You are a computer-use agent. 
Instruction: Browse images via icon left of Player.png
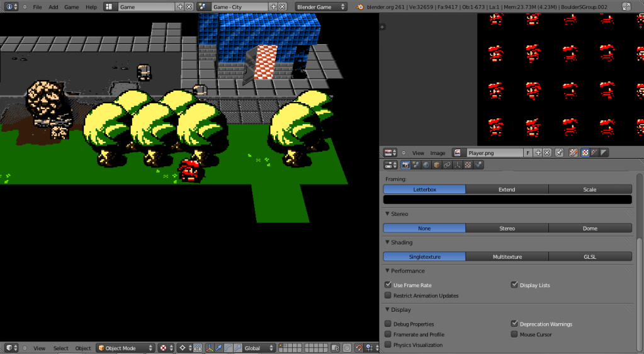pos(459,152)
